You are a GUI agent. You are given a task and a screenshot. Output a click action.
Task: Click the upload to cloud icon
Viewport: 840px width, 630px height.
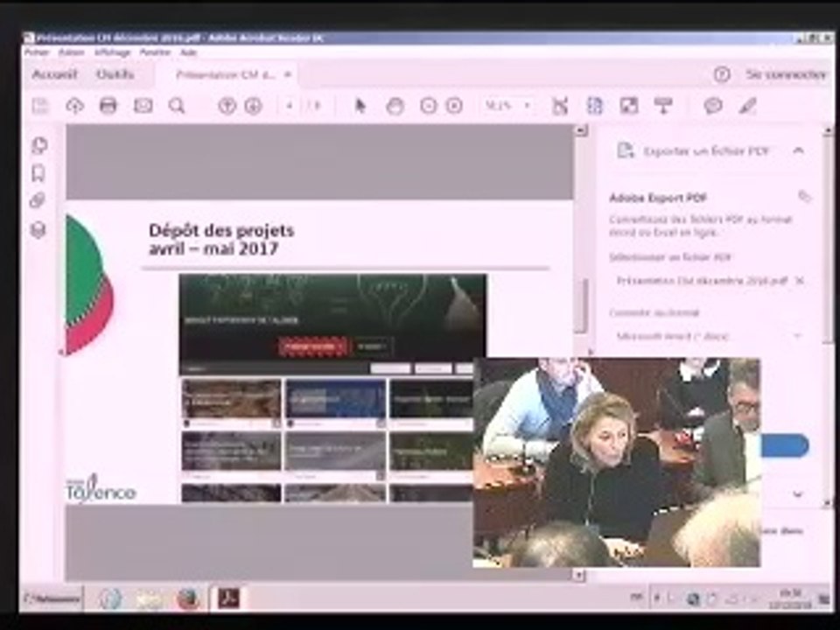[x=74, y=106]
